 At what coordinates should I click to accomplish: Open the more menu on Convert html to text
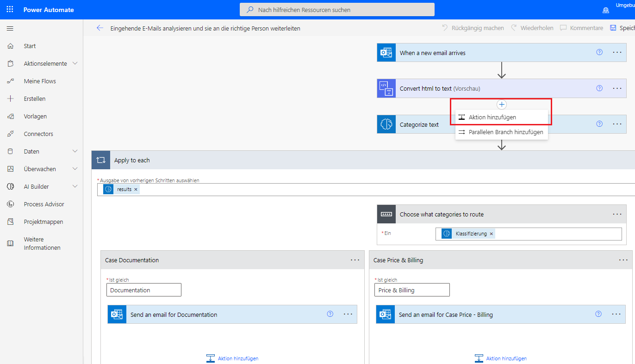[617, 88]
